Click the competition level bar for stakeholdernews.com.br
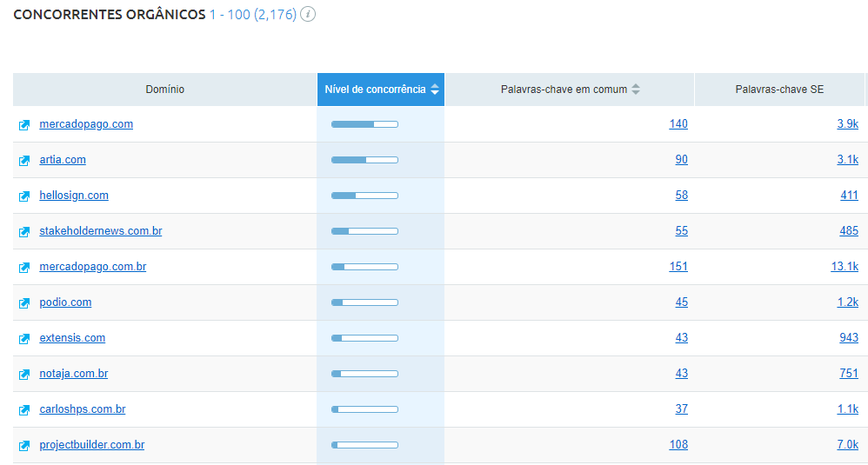The image size is (868, 465). click(x=364, y=231)
